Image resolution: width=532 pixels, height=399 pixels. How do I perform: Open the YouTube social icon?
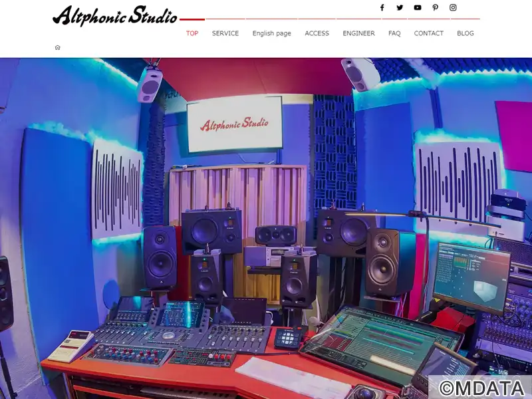[x=418, y=7]
